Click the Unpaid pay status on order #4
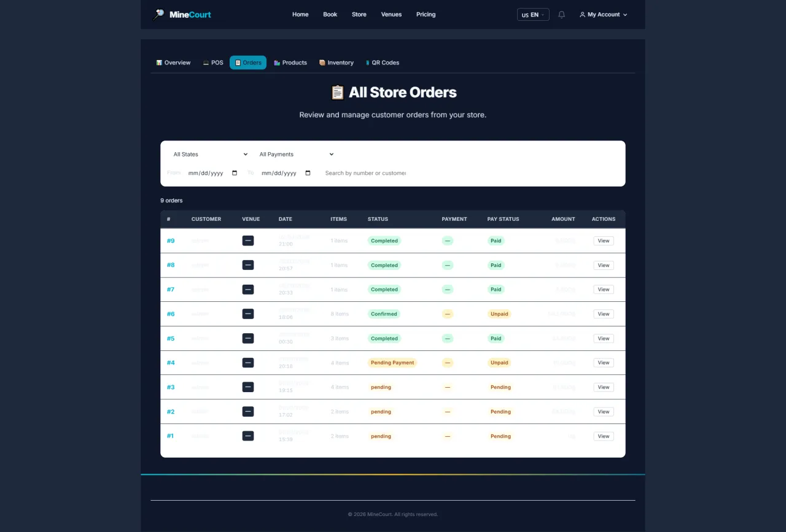 (499, 363)
